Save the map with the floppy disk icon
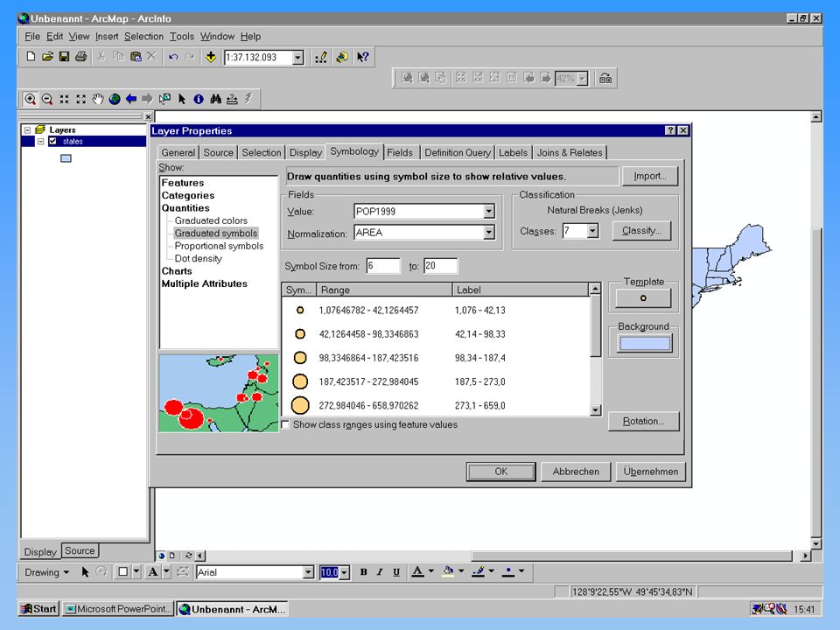Image resolution: width=840 pixels, height=630 pixels. click(x=64, y=56)
